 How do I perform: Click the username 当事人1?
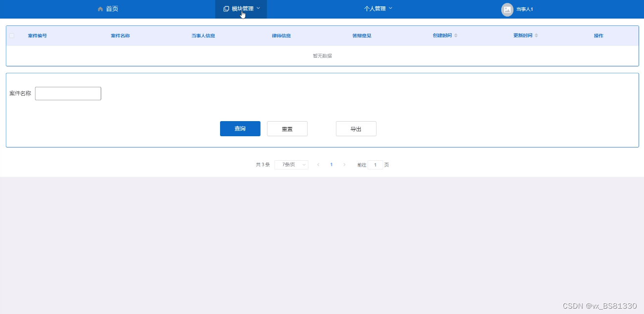tap(525, 9)
